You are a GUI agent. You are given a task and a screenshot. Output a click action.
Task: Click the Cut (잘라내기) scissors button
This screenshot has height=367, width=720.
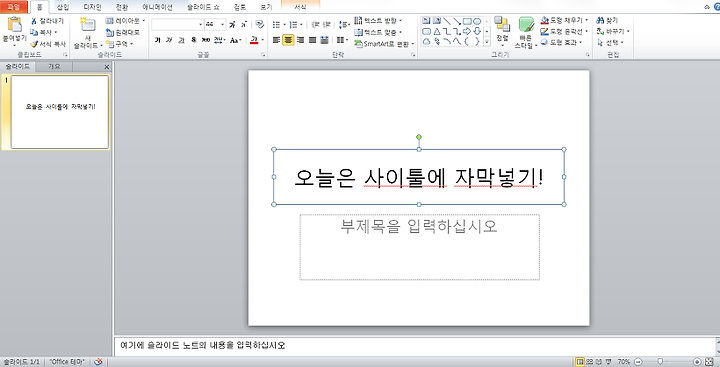click(x=47, y=21)
